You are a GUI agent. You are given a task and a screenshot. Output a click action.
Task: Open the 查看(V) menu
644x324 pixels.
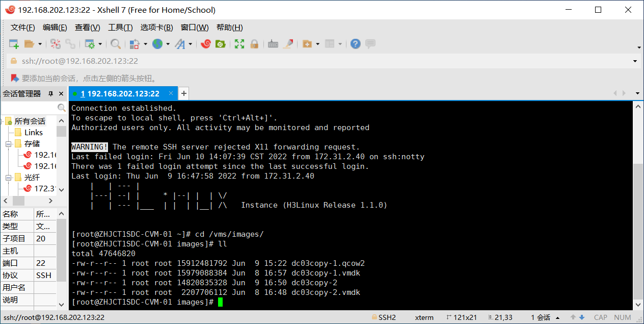tap(88, 28)
